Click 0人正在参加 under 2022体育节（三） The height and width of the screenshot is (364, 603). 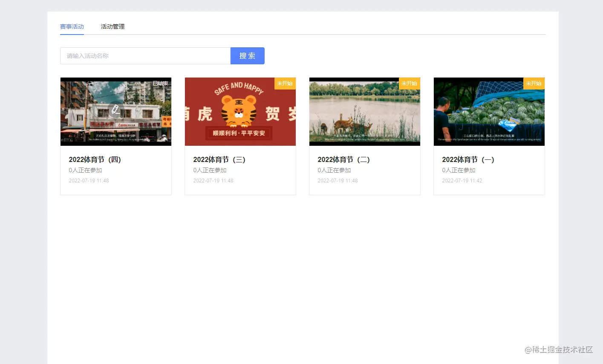click(210, 170)
